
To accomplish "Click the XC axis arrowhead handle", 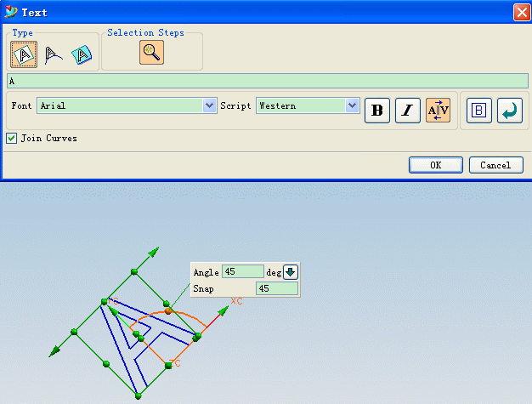I will tap(223, 310).
